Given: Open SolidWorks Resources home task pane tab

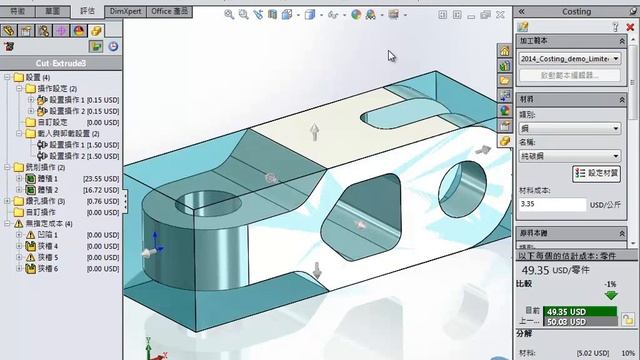Looking at the screenshot, I should click(x=505, y=51).
